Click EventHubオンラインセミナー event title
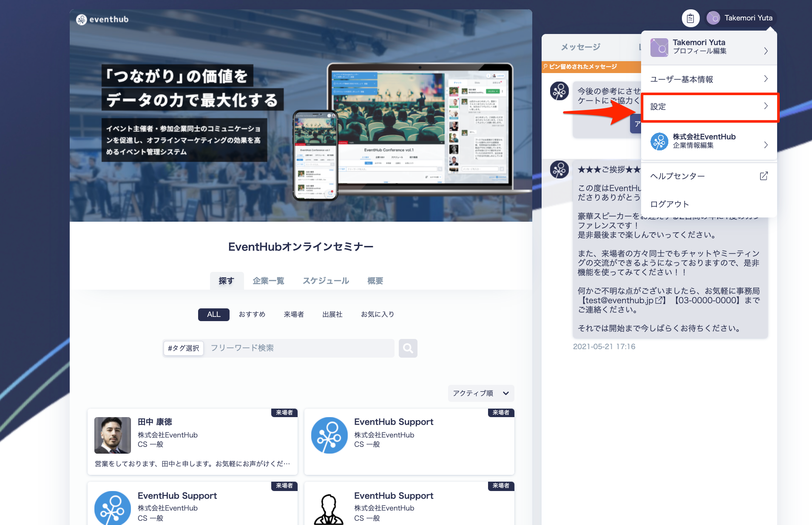 click(301, 247)
